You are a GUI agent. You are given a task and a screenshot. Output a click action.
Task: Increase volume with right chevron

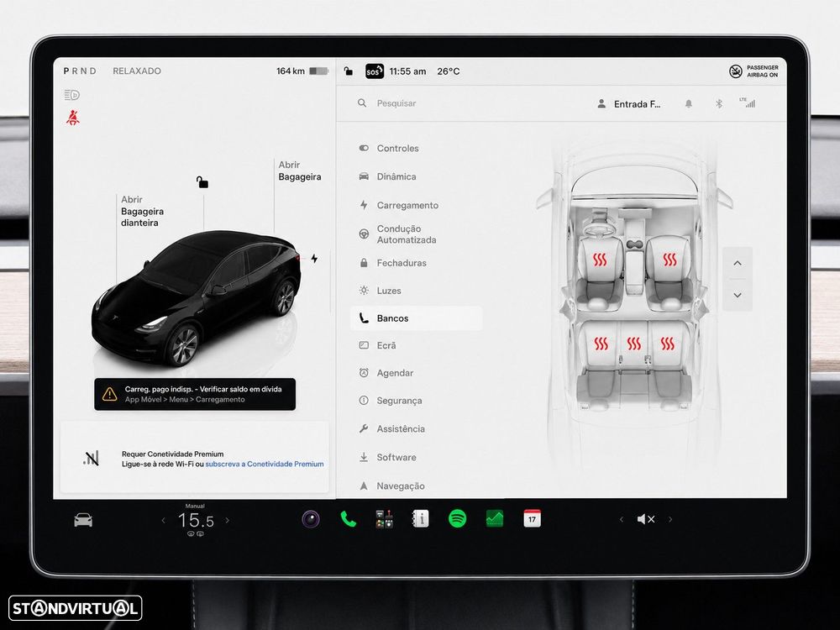pos(670,519)
